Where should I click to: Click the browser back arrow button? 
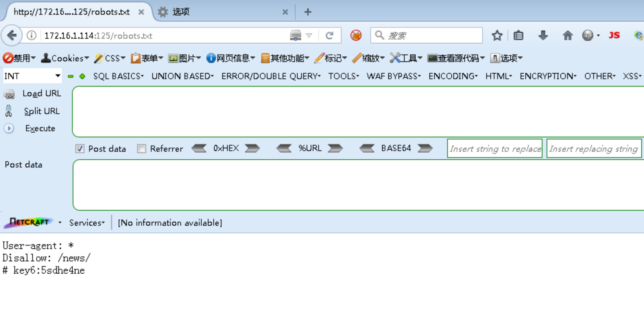click(12, 36)
